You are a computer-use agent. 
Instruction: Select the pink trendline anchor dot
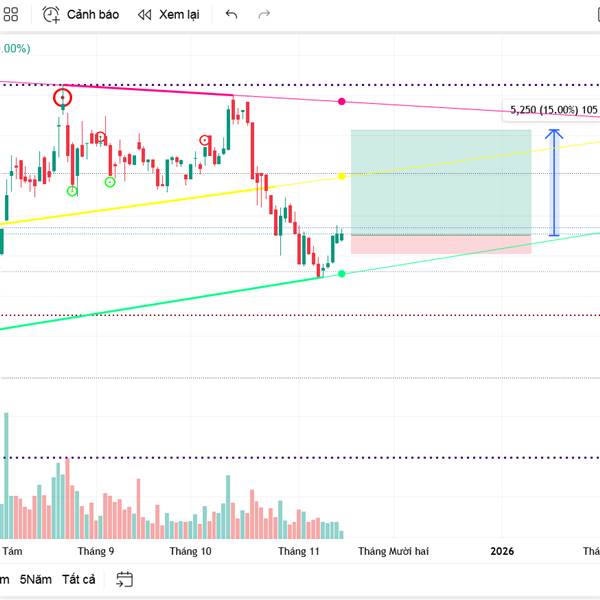(342, 101)
